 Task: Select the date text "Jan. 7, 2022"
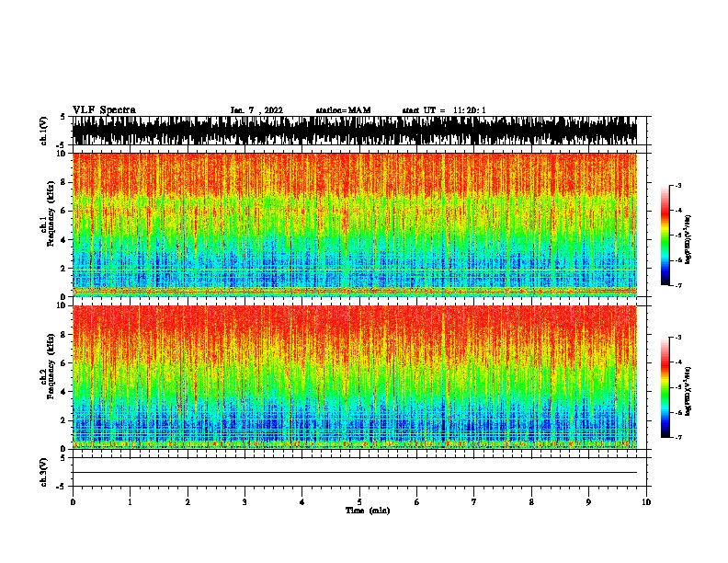point(256,110)
